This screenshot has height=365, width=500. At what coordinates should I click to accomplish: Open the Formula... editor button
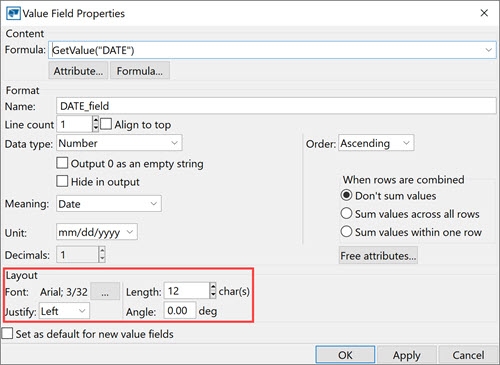(x=140, y=71)
